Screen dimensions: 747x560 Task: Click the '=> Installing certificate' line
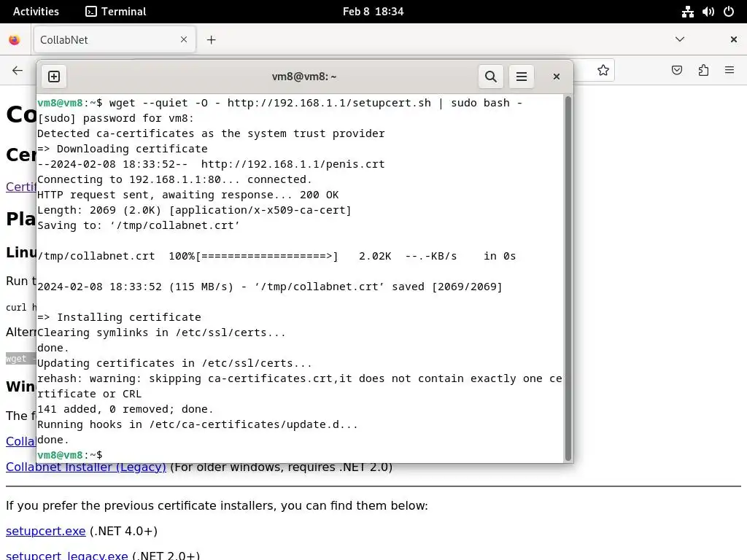119,317
